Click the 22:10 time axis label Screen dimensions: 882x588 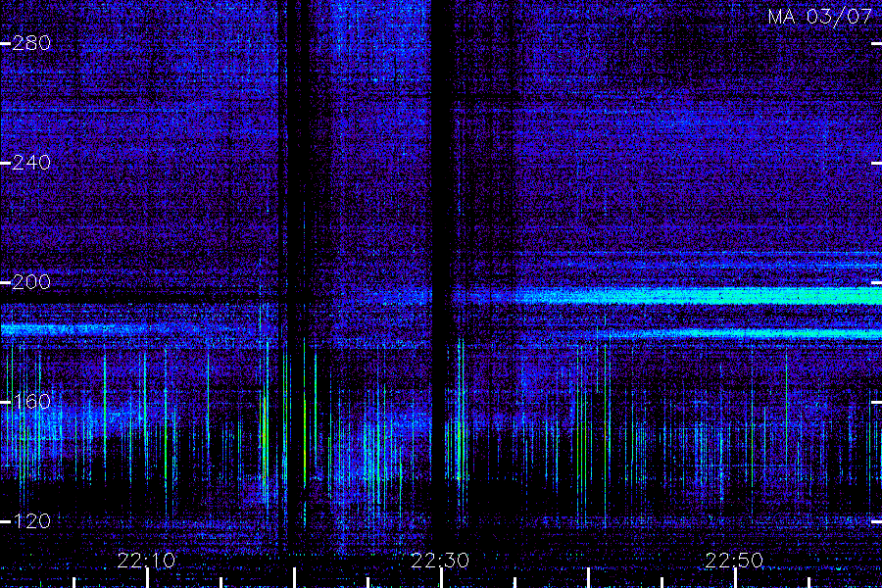(146, 561)
